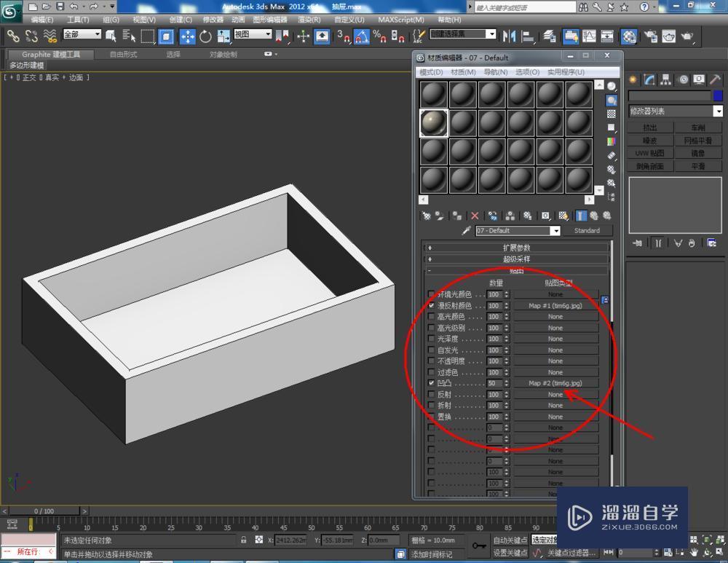Click the 挤出 modifier button
This screenshot has width=728, height=563.
(649, 126)
